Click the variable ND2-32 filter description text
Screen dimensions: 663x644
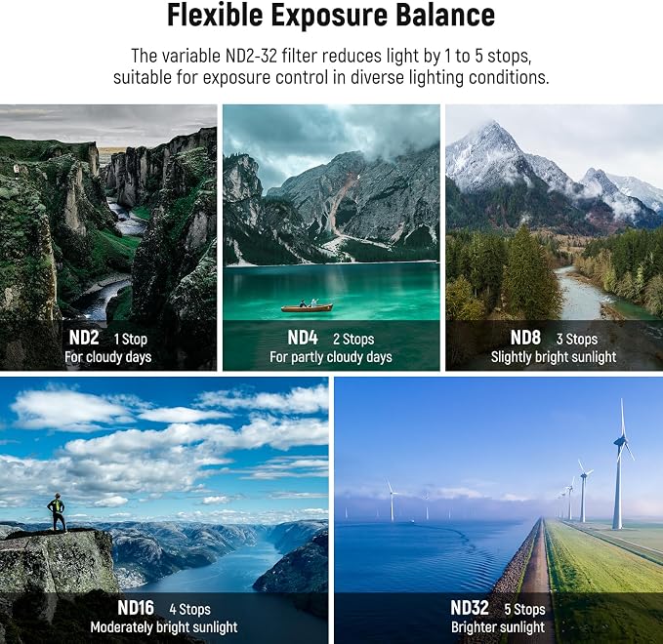[331, 66]
